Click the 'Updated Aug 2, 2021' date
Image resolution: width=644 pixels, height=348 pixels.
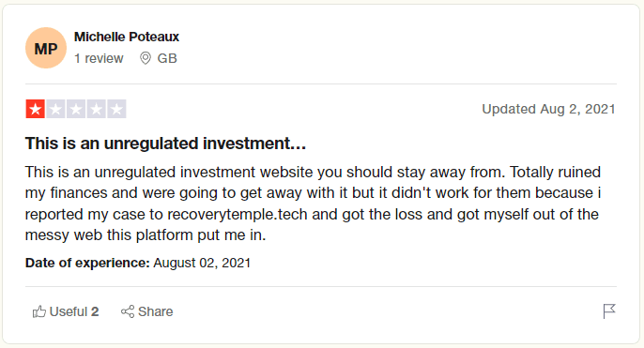click(548, 109)
